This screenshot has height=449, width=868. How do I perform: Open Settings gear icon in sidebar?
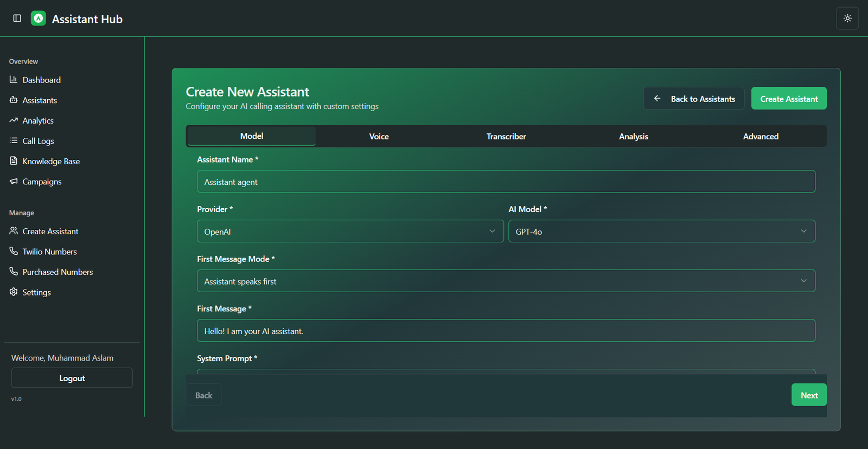pos(14,292)
